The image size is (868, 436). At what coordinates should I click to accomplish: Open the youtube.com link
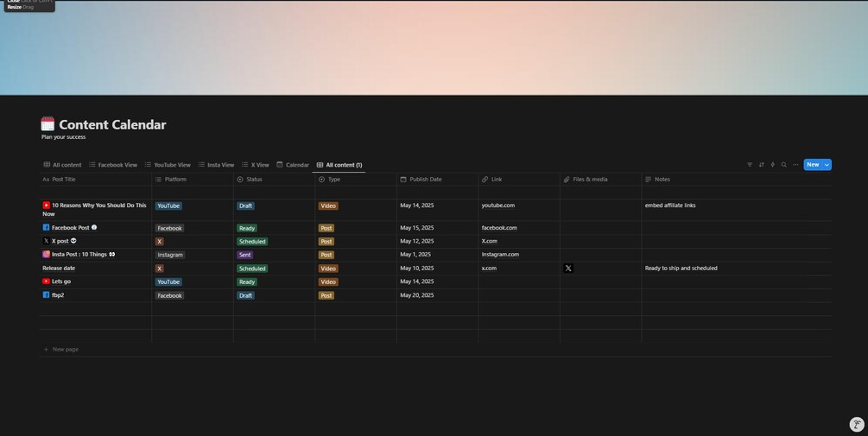[x=498, y=205]
